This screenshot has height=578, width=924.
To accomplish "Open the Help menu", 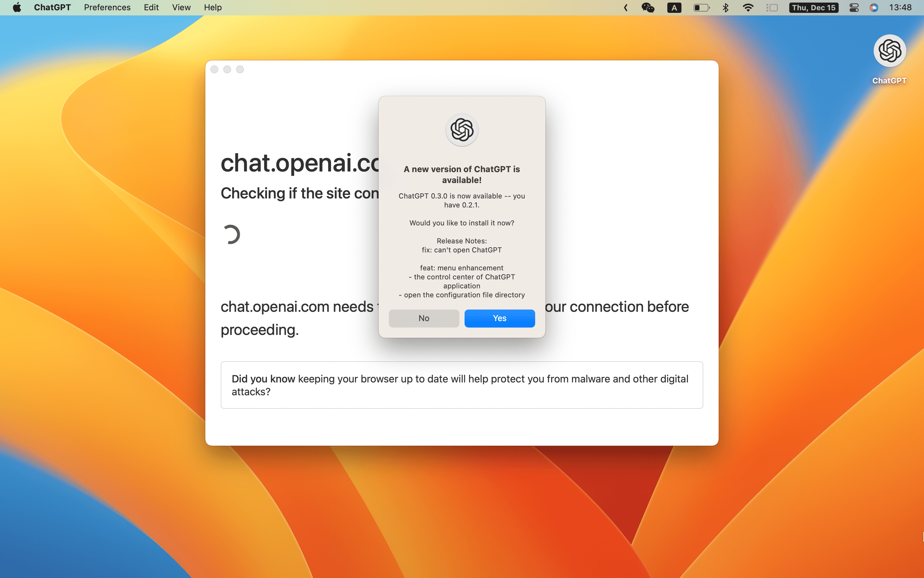I will tap(213, 8).
